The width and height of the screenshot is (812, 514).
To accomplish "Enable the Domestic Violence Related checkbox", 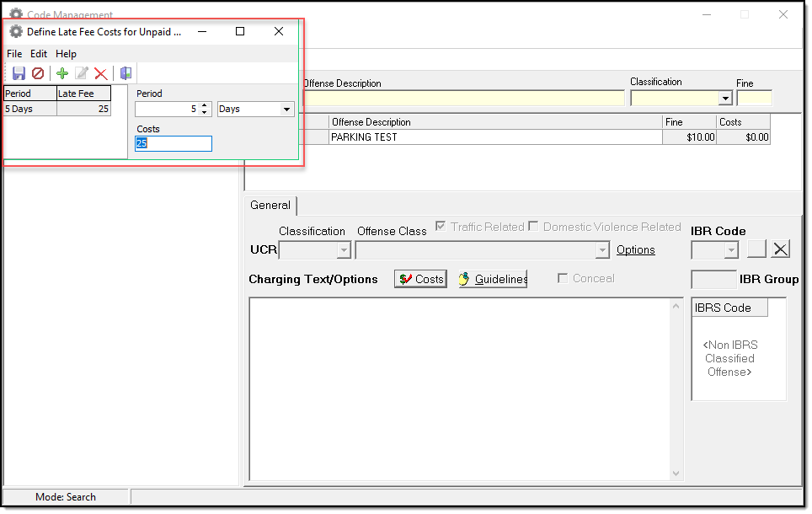I will [532, 227].
